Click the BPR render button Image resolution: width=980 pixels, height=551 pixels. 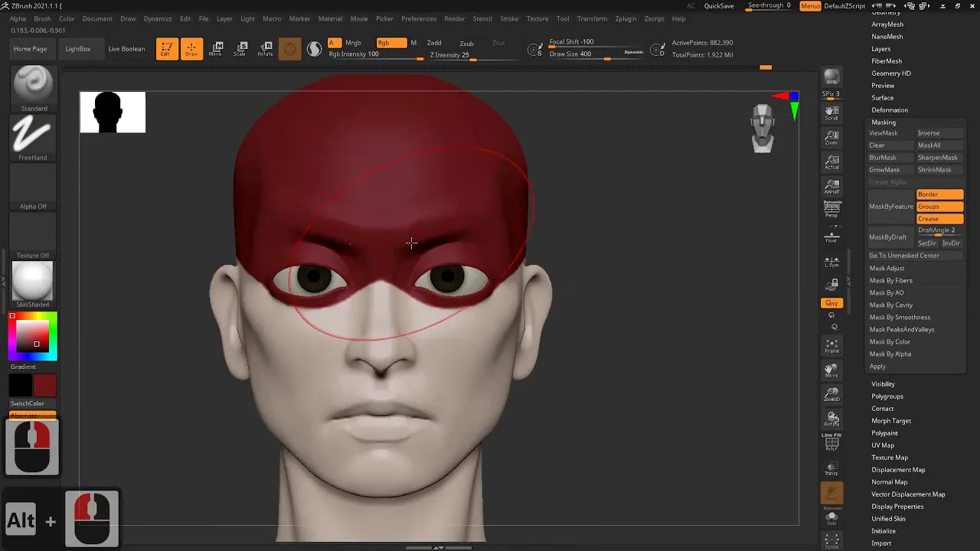coord(831,78)
